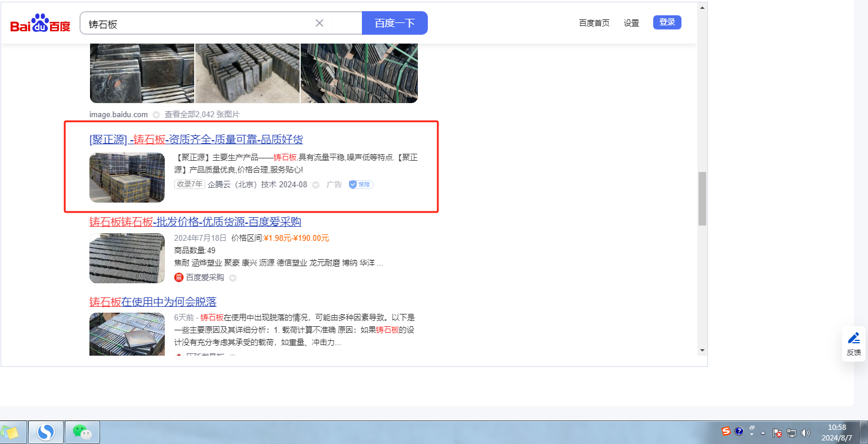The width and height of the screenshot is (868, 444).
Task: Show hidden tray icons arrow
Action: pyautogui.click(x=763, y=433)
